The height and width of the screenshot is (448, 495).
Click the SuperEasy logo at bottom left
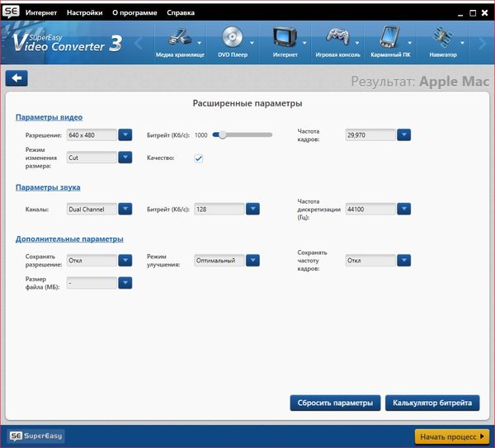click(x=35, y=436)
